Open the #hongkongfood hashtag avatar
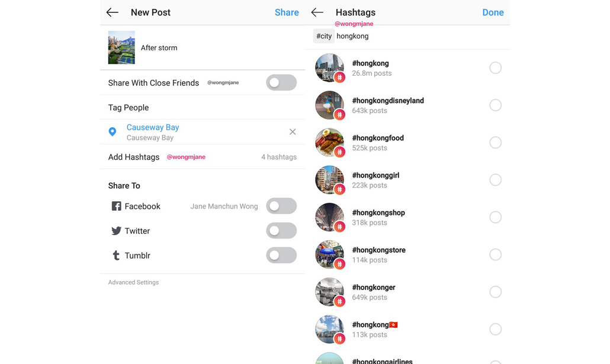 [329, 142]
